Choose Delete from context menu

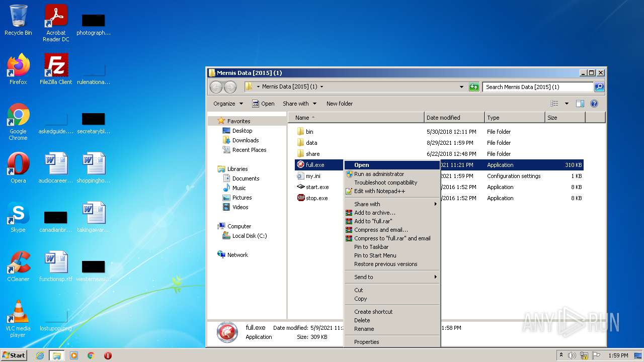coord(392,320)
